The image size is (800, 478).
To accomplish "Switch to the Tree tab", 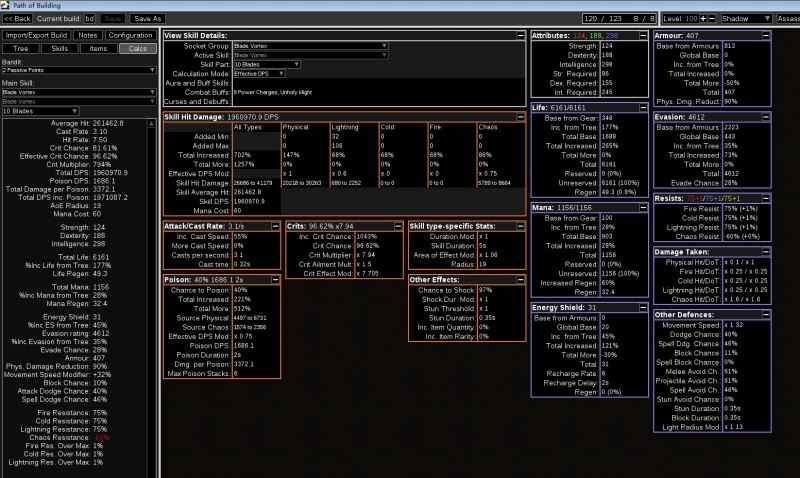I will point(20,48).
